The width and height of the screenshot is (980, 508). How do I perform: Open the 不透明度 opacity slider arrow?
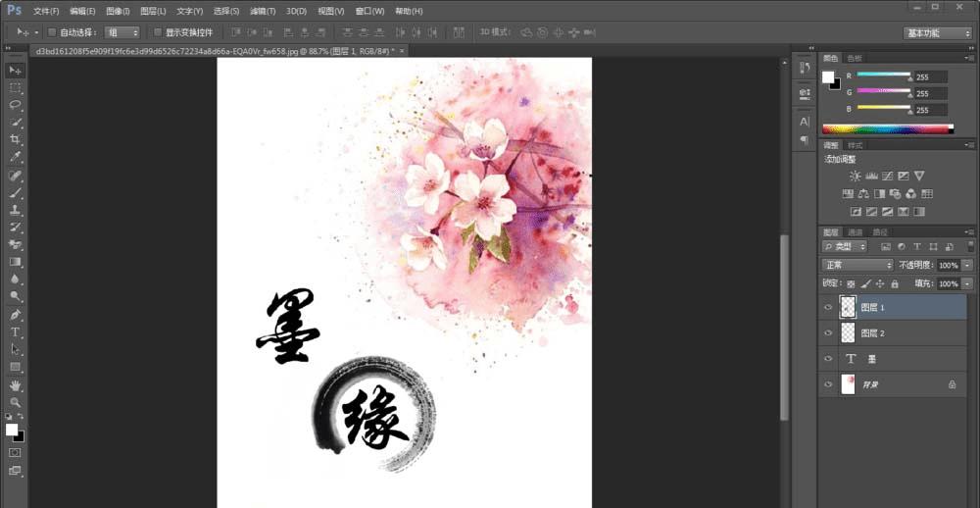967,265
